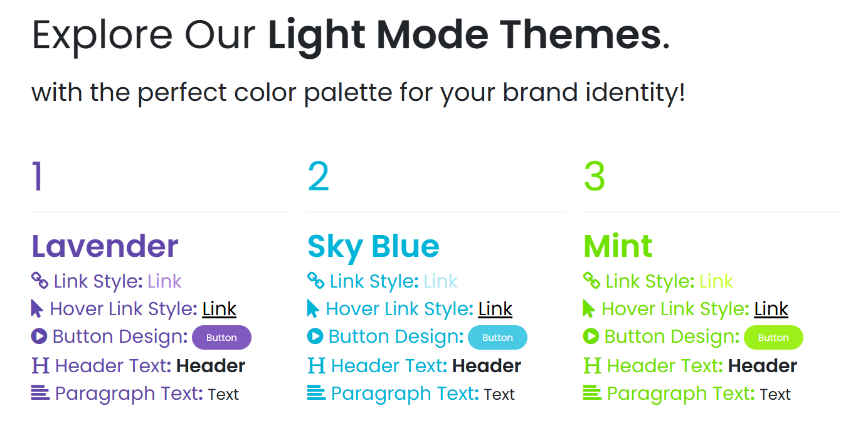Viewport: 868px width, 433px height.
Task: Click the play circle icon in Lavender column
Action: pyautogui.click(x=39, y=336)
